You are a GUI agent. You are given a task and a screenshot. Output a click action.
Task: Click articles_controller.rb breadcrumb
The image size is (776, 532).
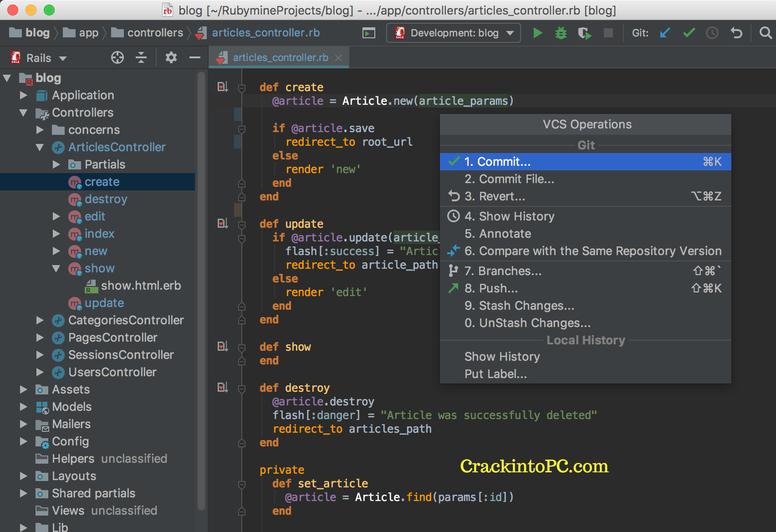[x=258, y=33]
